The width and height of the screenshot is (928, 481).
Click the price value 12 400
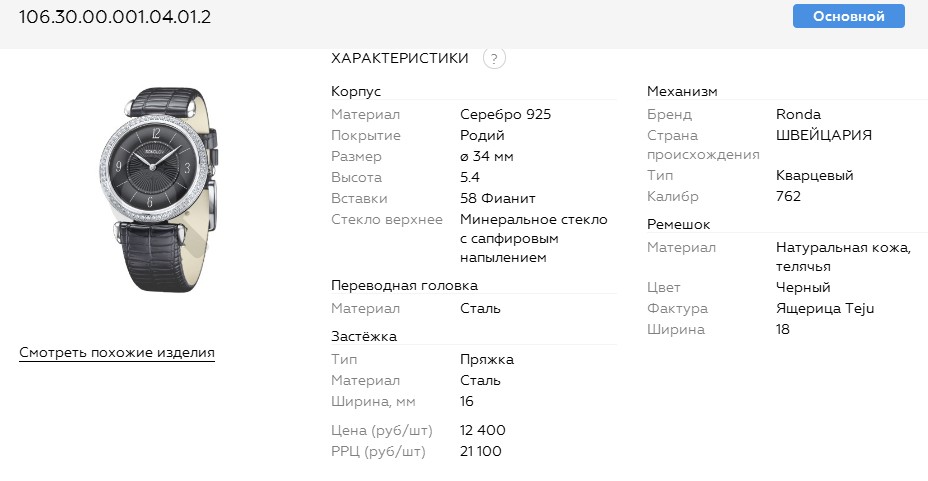click(483, 430)
